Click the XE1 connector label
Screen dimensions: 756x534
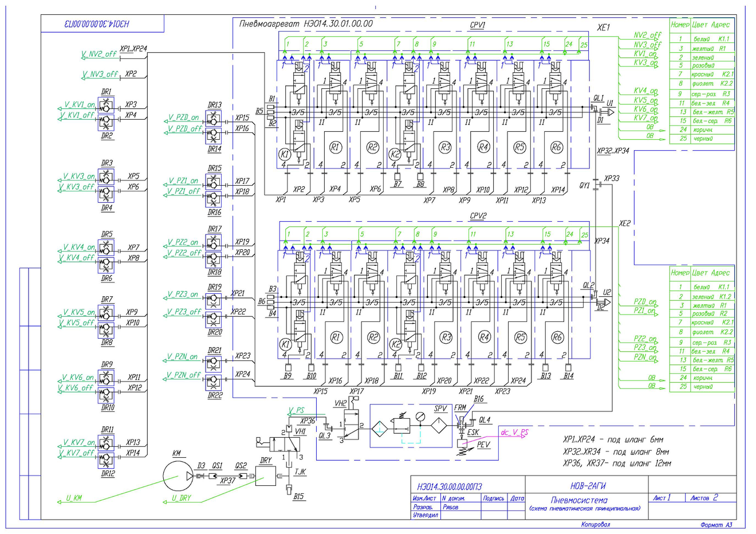coord(604,28)
